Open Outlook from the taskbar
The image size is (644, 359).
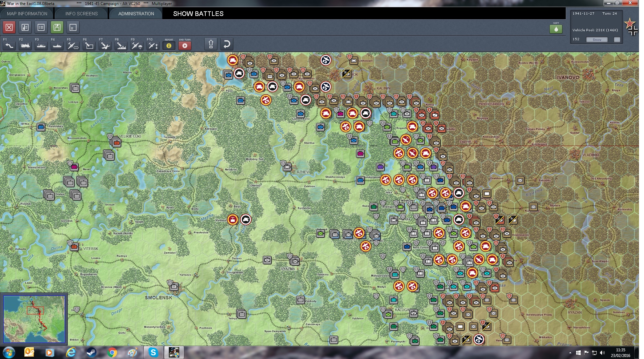29,352
